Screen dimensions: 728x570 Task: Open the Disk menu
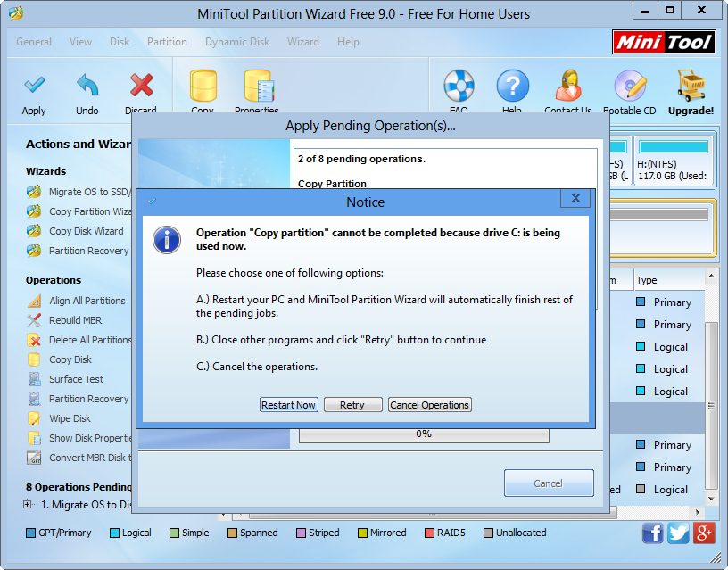click(120, 42)
